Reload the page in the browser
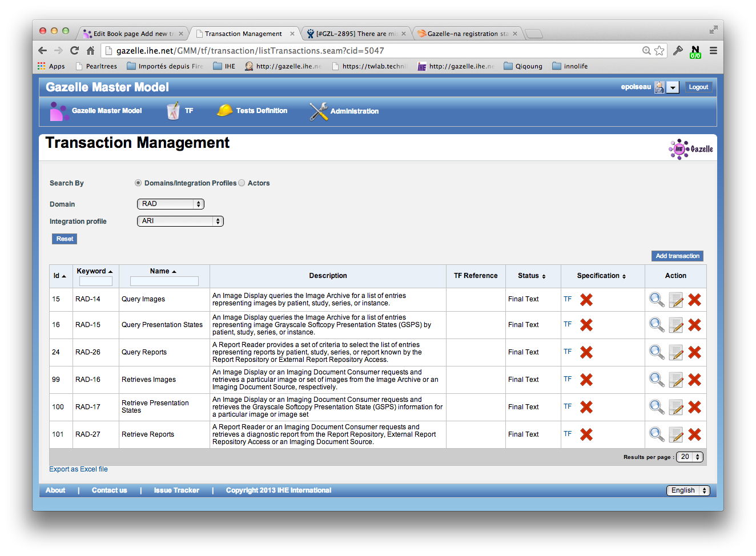 click(x=74, y=51)
